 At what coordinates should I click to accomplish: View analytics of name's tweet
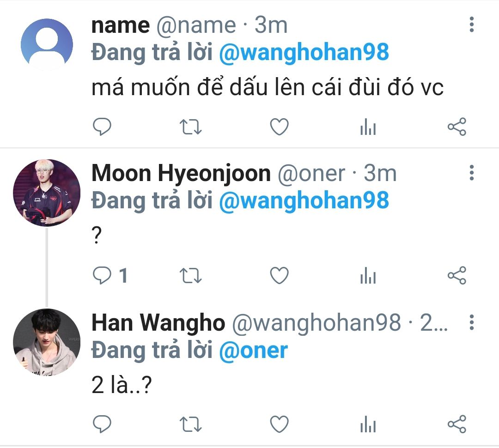pyautogui.click(x=368, y=127)
